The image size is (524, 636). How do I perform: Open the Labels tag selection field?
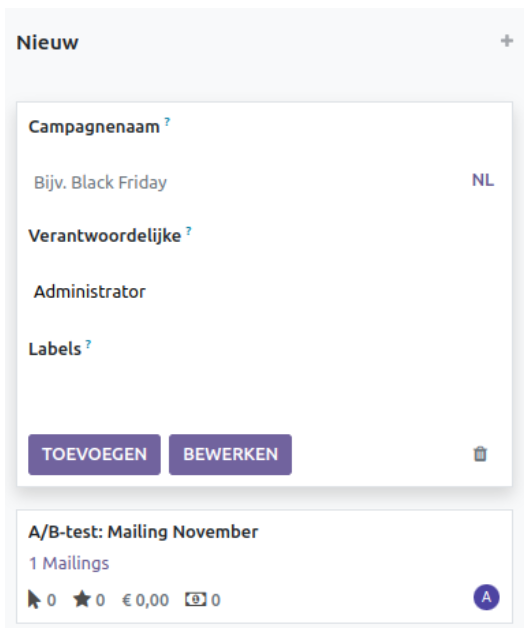tap(264, 389)
